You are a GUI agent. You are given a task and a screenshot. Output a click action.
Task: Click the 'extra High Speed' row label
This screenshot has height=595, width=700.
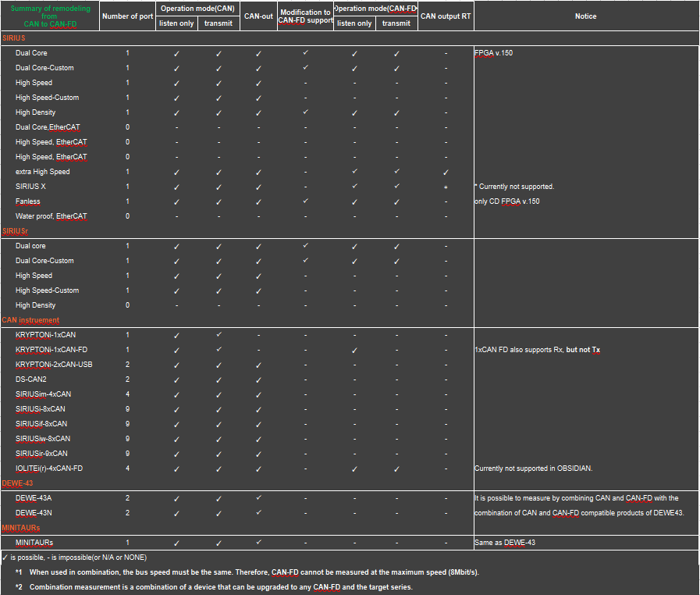[43, 172]
